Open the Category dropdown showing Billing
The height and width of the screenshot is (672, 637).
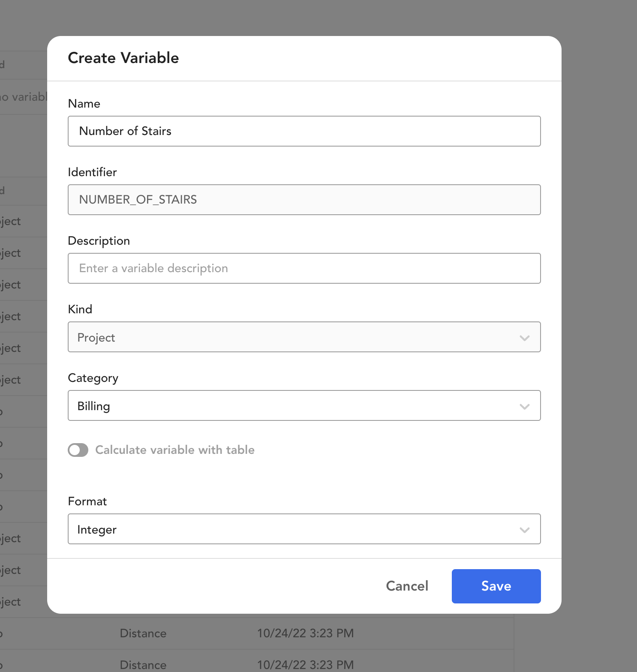coord(304,405)
